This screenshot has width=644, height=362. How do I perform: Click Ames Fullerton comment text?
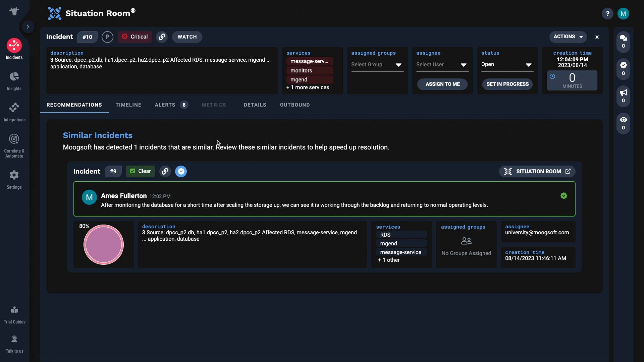294,205
